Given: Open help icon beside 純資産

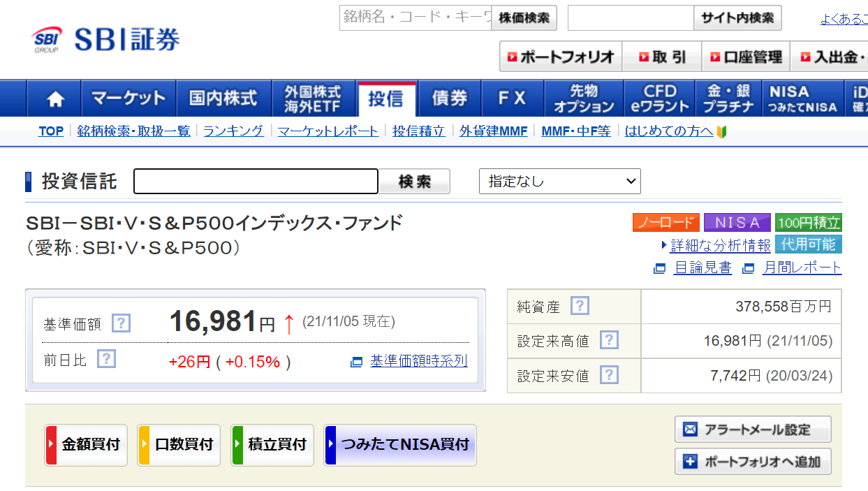Looking at the screenshot, I should pos(580,306).
